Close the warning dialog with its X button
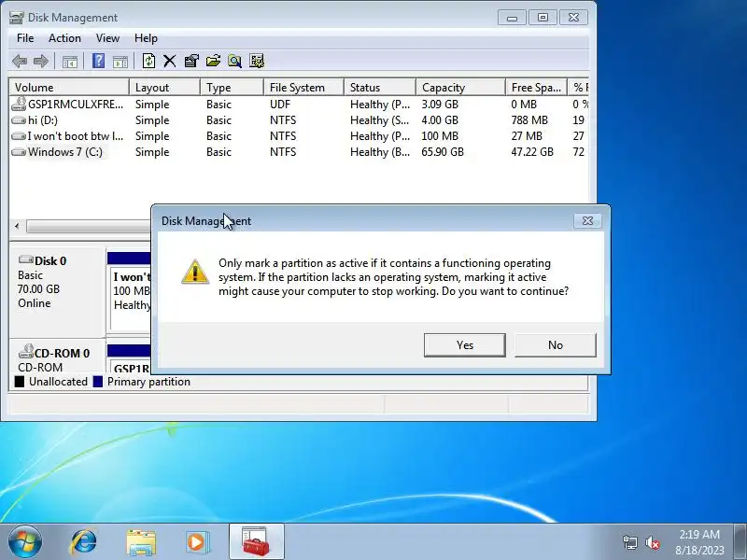Image resolution: width=747 pixels, height=560 pixels. pos(587,221)
